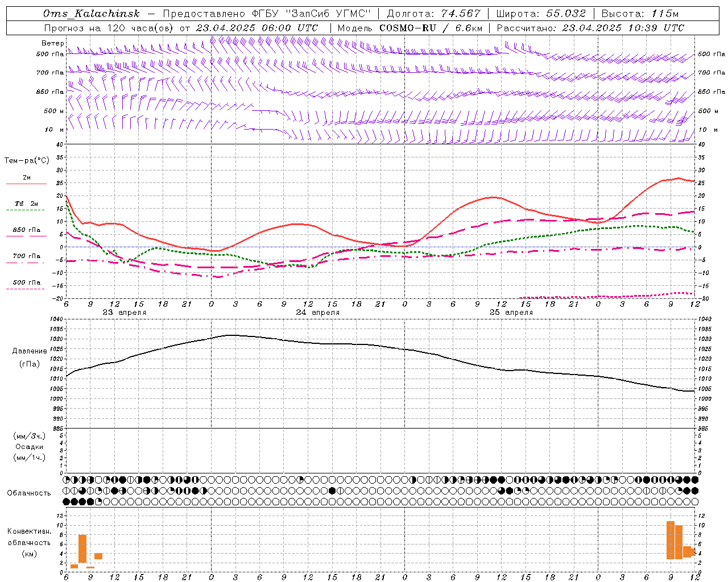Click the green dashed line sample under "Td 2м"
Image resolution: width=728 pixels, height=582 pixels.
point(25,210)
